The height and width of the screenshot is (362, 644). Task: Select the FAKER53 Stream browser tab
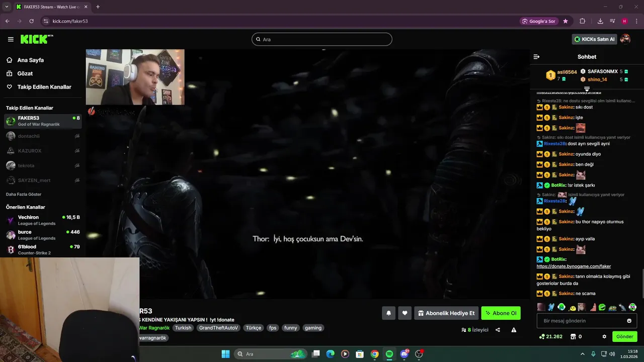pyautogui.click(x=51, y=7)
